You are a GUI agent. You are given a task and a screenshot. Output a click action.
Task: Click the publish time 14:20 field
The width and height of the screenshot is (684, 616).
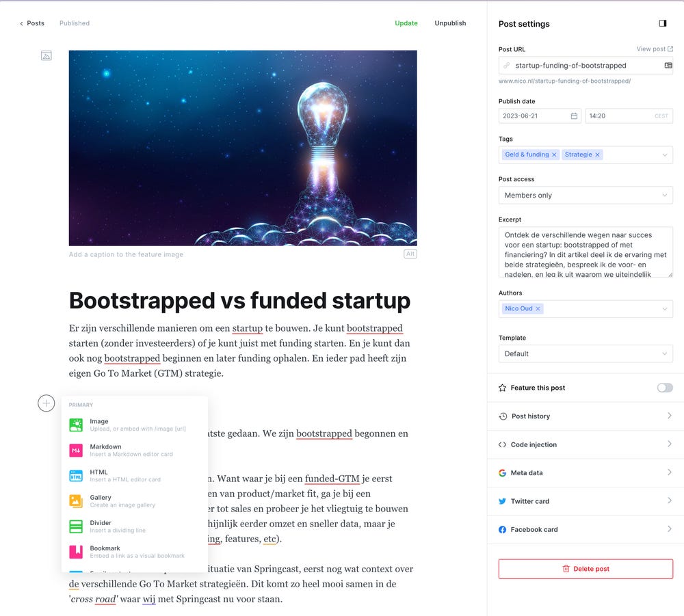tap(629, 116)
